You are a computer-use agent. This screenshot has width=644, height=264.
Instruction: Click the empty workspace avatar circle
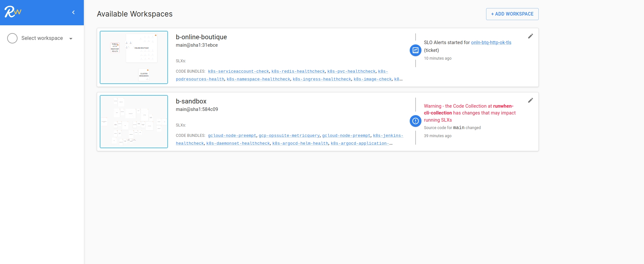pyautogui.click(x=12, y=38)
